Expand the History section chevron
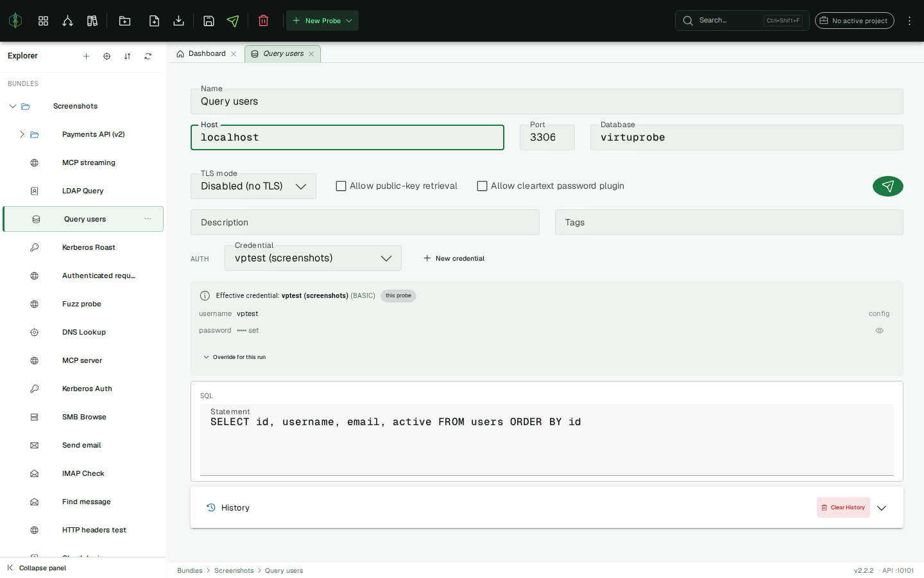This screenshot has height=578, width=924. 882,508
